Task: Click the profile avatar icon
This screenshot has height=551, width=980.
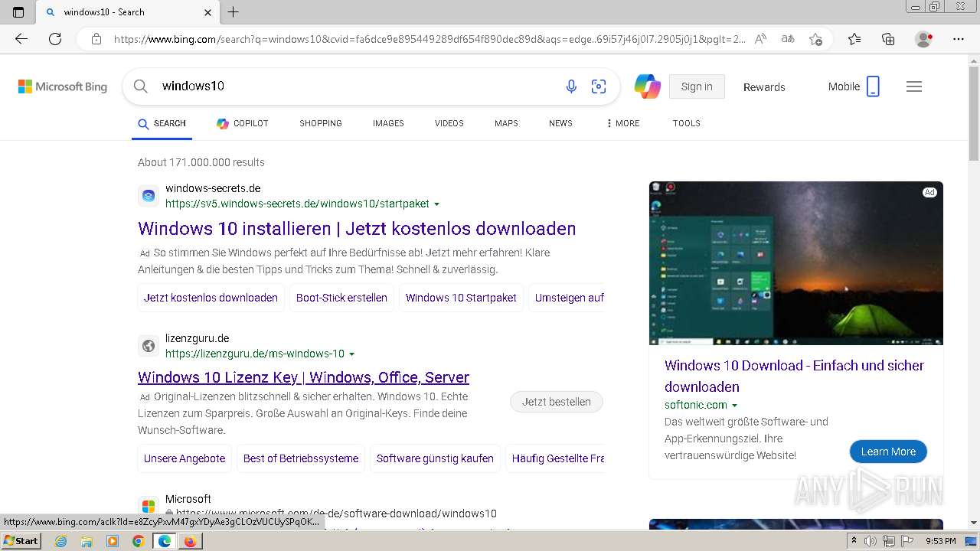Action: pos(924,39)
